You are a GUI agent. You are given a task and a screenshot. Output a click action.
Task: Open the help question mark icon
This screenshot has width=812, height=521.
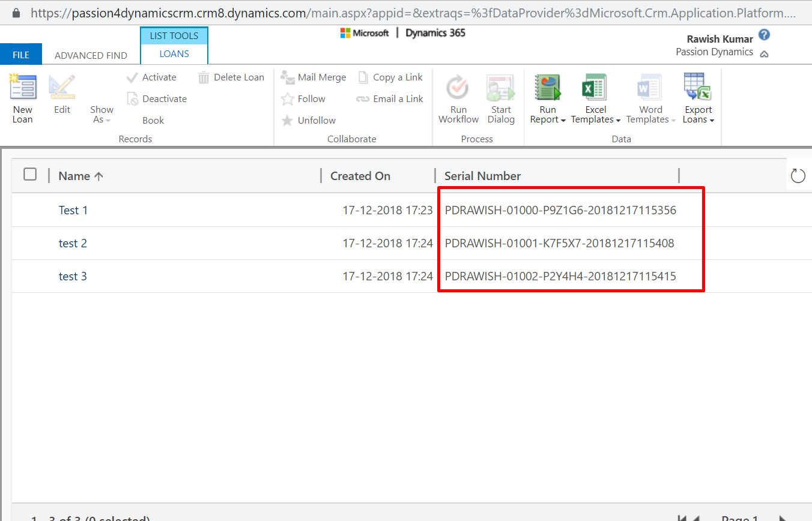point(764,35)
